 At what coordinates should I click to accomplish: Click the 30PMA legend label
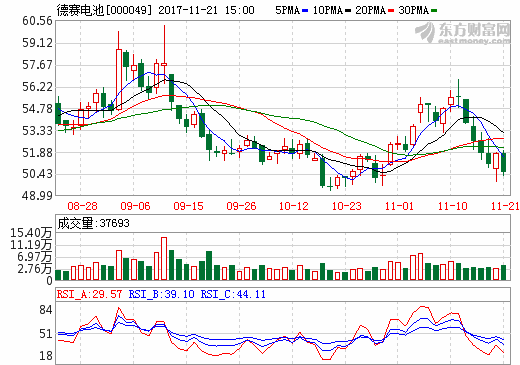tap(414, 10)
